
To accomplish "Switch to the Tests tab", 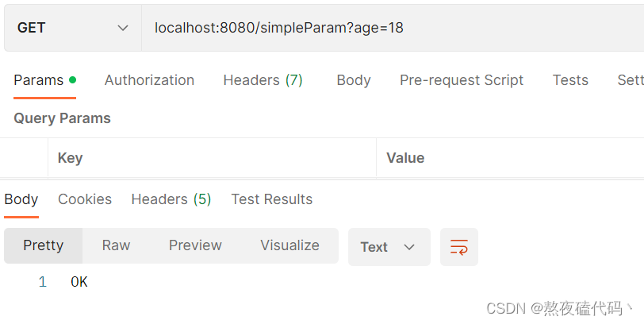I will 570,80.
